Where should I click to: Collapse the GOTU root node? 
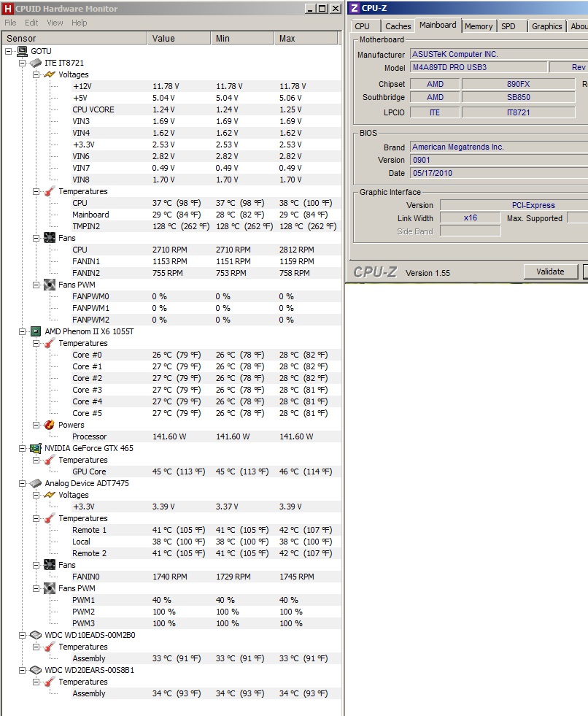coord(8,51)
